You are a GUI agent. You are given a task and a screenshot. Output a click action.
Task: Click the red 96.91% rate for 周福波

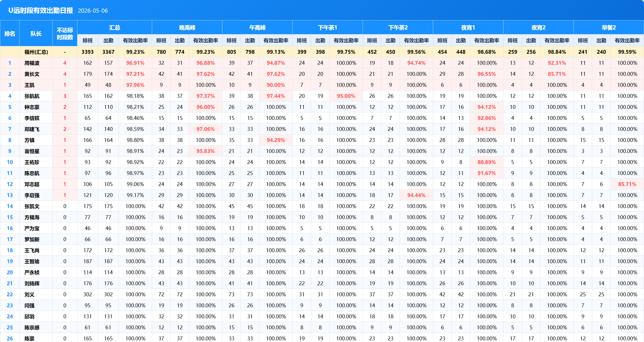pos(135,63)
